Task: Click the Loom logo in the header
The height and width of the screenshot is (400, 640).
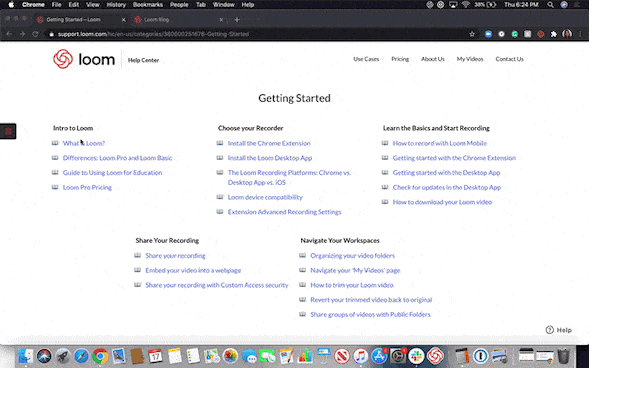Action: 84,59
